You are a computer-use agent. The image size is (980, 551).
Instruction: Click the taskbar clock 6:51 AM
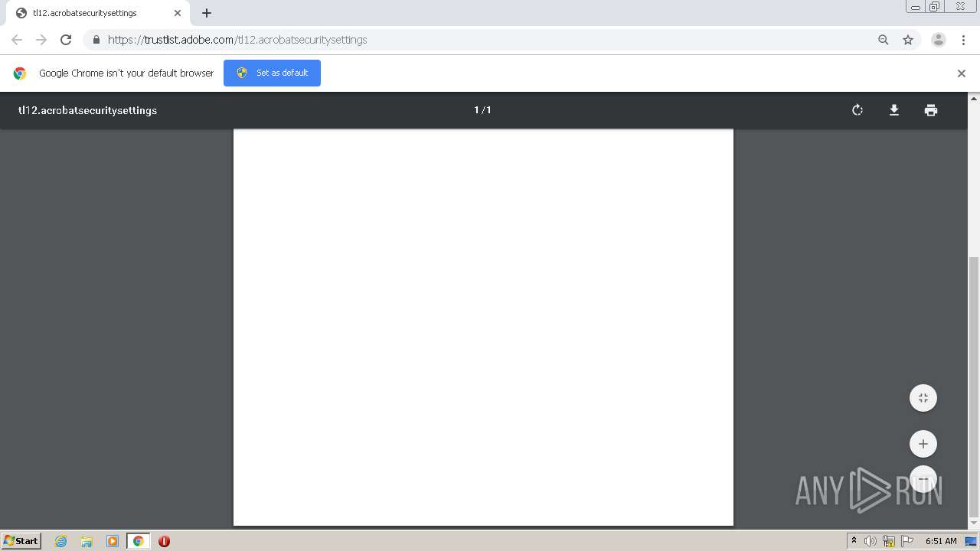point(941,541)
